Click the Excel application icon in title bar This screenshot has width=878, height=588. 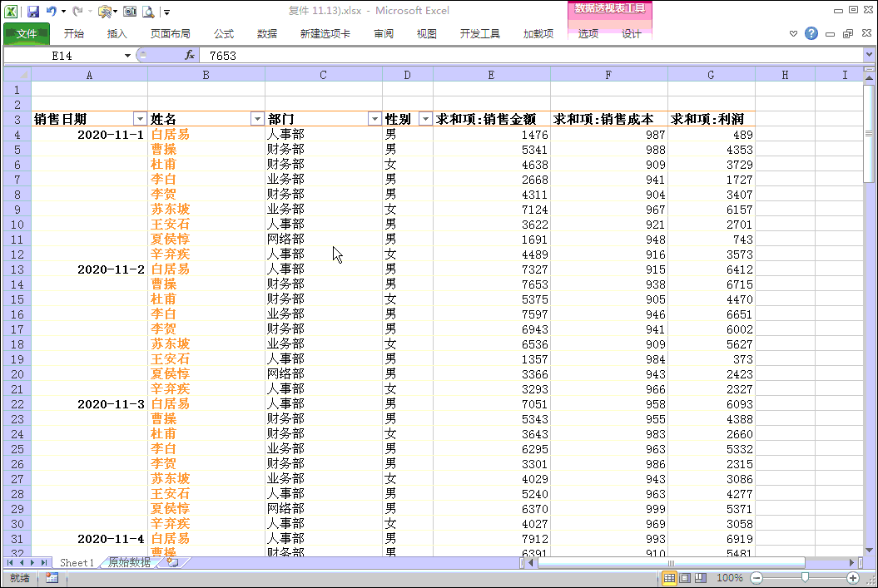11,11
